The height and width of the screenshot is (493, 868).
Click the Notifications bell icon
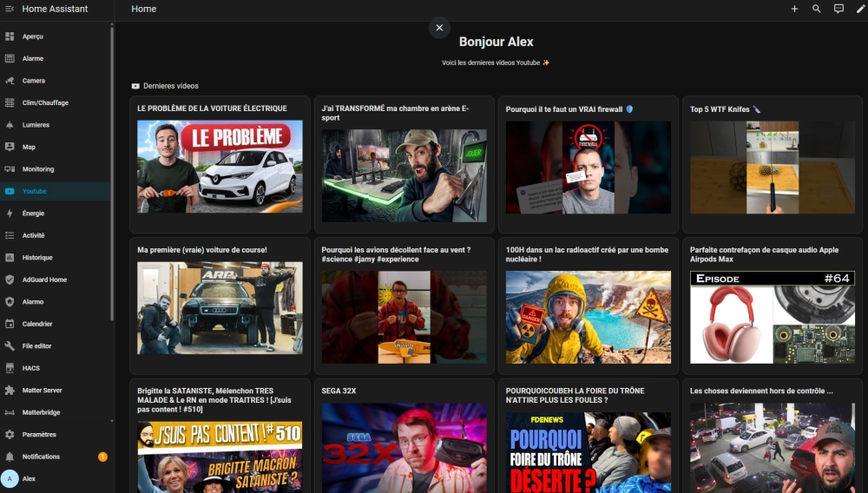coord(10,457)
